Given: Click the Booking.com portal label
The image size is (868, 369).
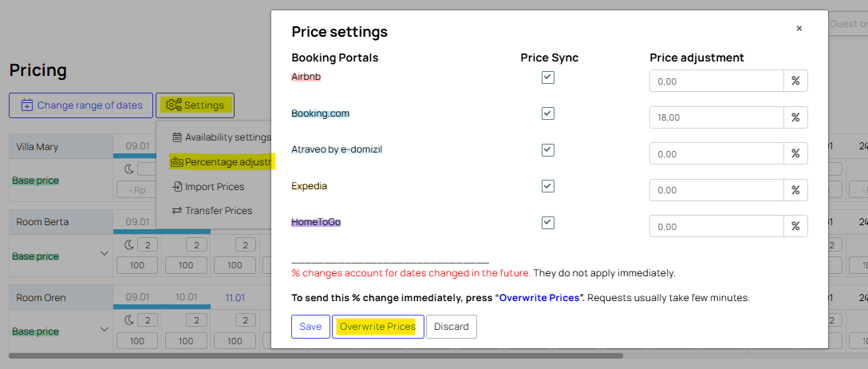Looking at the screenshot, I should point(321,113).
